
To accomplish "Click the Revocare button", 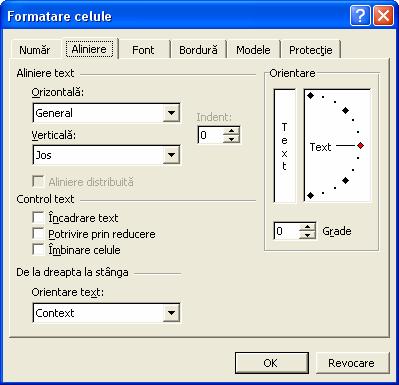I will point(352,363).
